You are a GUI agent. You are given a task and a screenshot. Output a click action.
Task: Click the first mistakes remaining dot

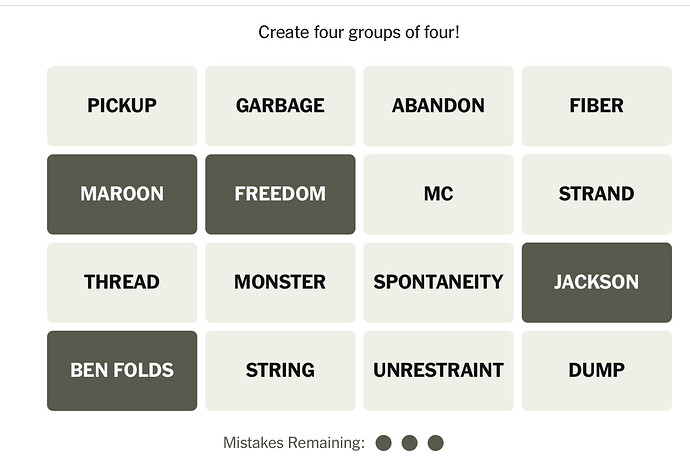pyautogui.click(x=383, y=443)
